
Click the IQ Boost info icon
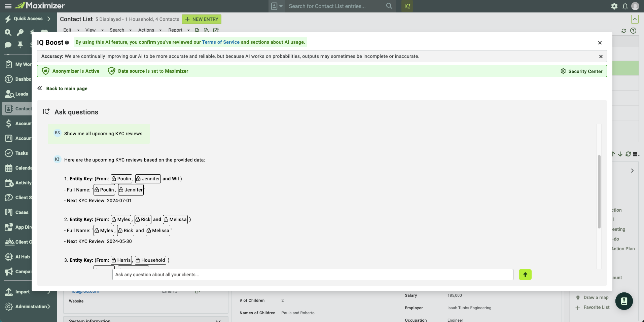67,43
